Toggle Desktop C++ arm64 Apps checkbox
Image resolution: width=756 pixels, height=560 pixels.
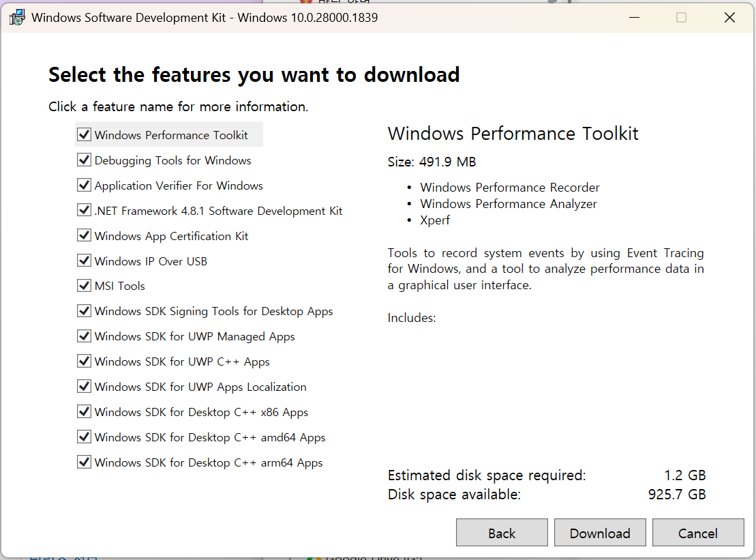click(x=85, y=462)
